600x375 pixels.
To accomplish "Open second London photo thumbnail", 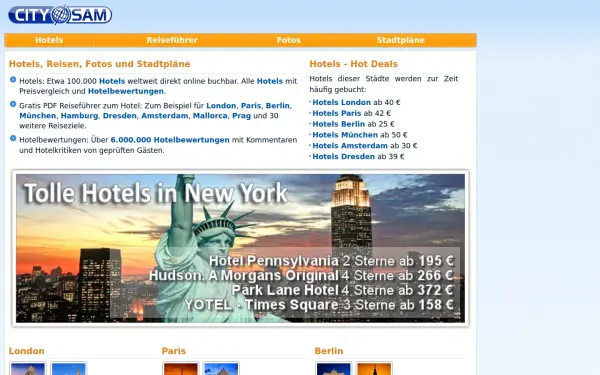I will pos(69,368).
